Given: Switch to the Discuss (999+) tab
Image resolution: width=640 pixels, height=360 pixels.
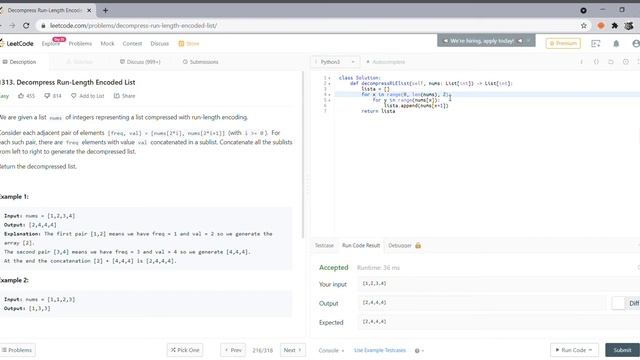Looking at the screenshot, I should click(x=140, y=62).
